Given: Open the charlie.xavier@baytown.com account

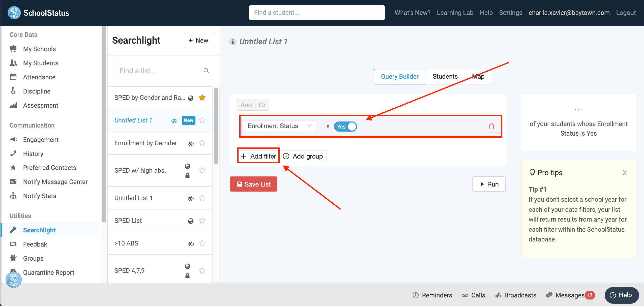Looking at the screenshot, I should (x=569, y=13).
